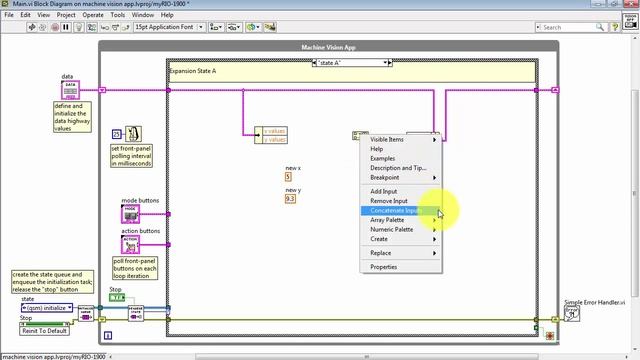Image resolution: width=640 pixels, height=360 pixels.
Task: Open the Reorder dropdown
Action: (x=253, y=27)
